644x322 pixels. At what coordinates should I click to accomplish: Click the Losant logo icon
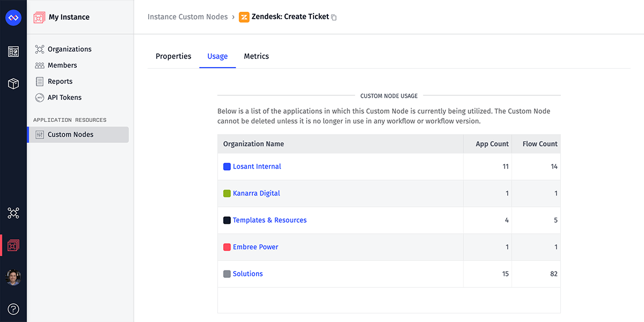click(x=13, y=18)
